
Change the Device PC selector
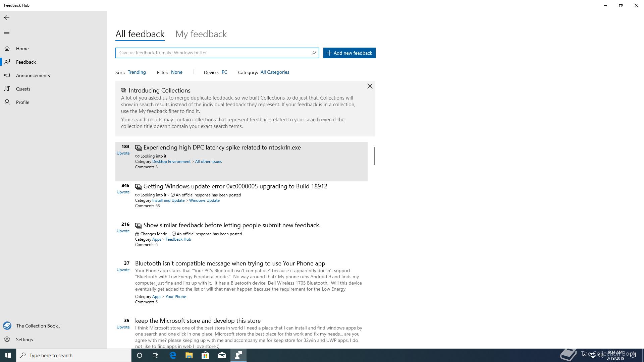point(224,72)
